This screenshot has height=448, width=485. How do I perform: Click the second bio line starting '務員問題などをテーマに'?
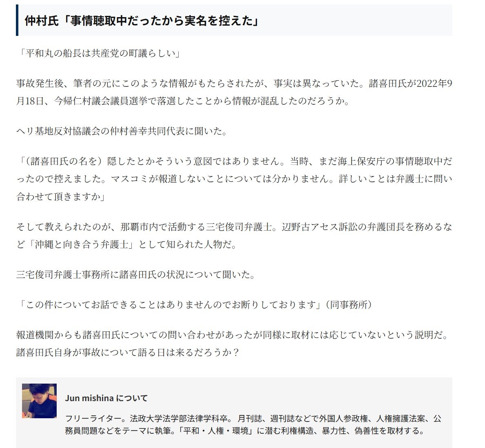point(244,431)
